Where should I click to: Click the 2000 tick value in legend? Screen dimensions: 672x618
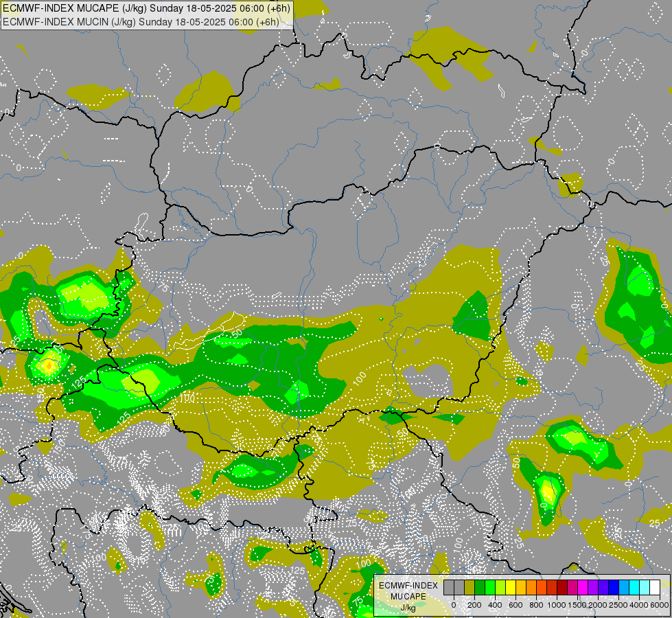598,605
